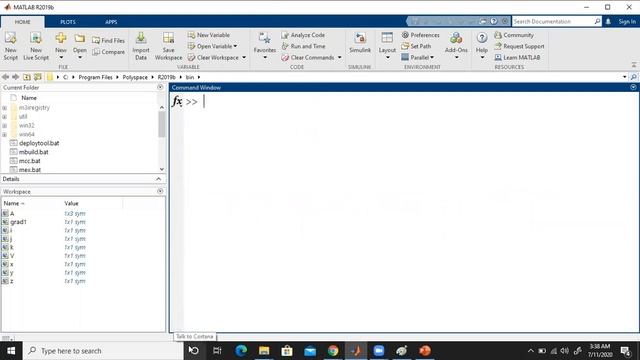Click the fx function browser icon
Image resolution: width=640 pixels, height=360 pixels.
177,101
